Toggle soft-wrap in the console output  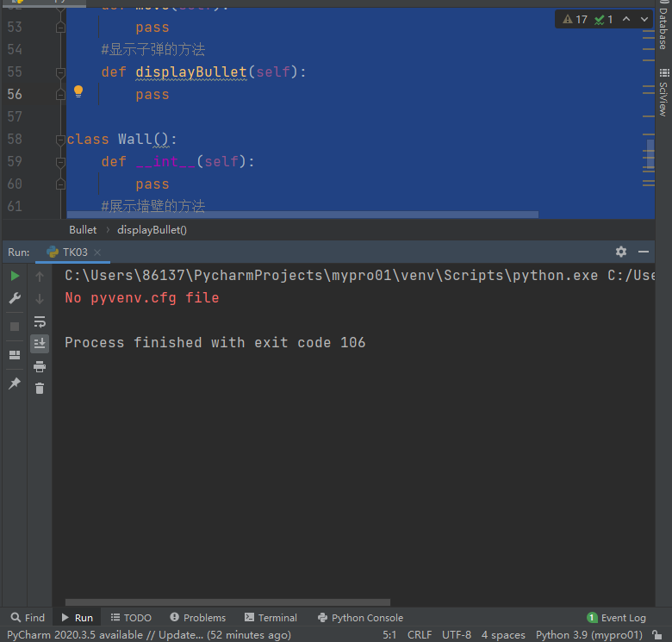[40, 321]
